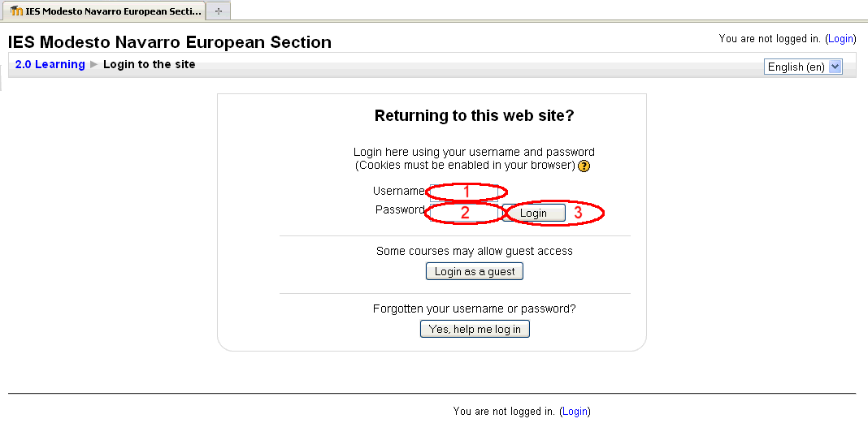The width and height of the screenshot is (868, 423).
Task: Open a new browser tab
Action: [x=218, y=11]
